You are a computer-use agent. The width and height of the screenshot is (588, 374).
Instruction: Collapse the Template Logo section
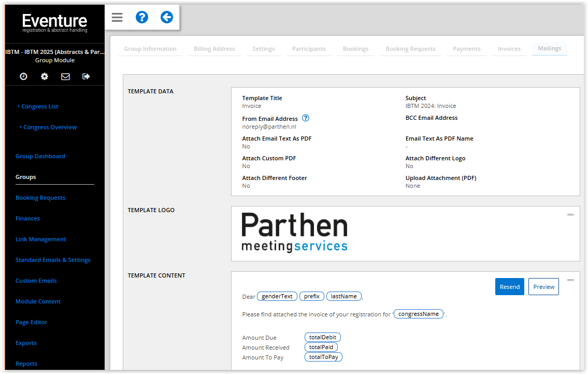(x=570, y=215)
